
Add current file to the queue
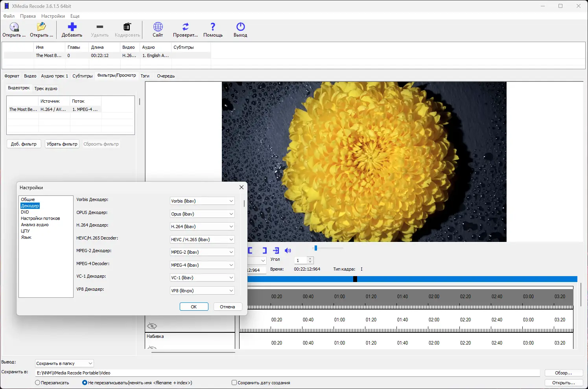coord(72,29)
